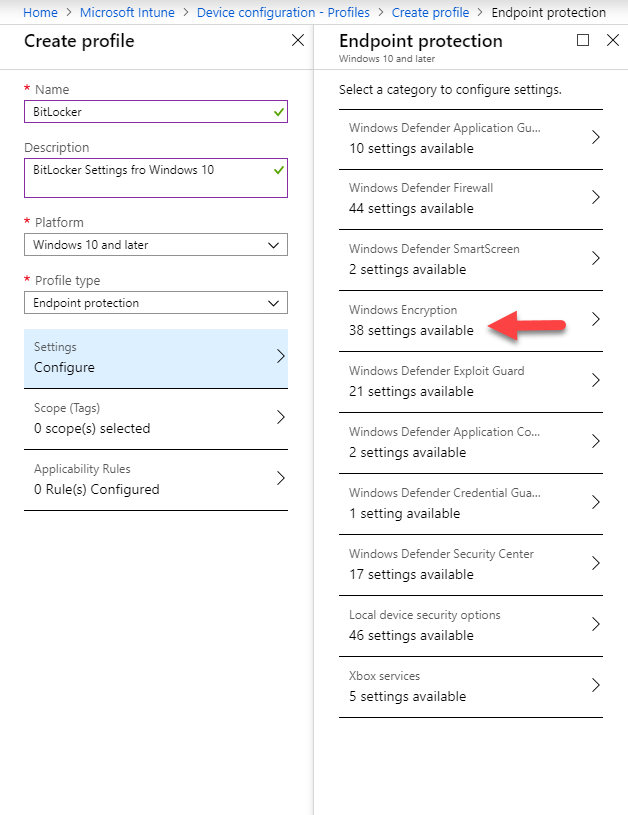Click the Home breadcrumb link

tap(40, 12)
